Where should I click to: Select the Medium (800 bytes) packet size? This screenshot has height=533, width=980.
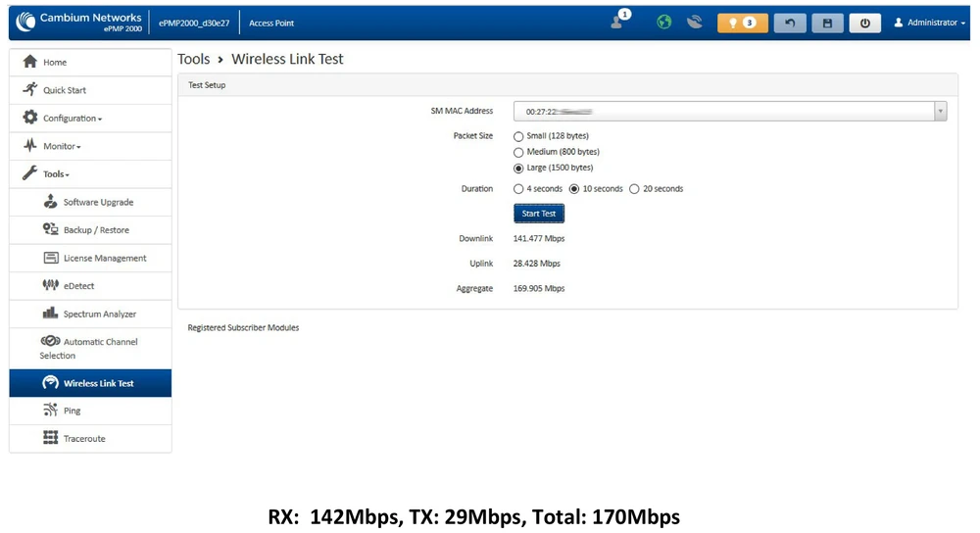[519, 153]
